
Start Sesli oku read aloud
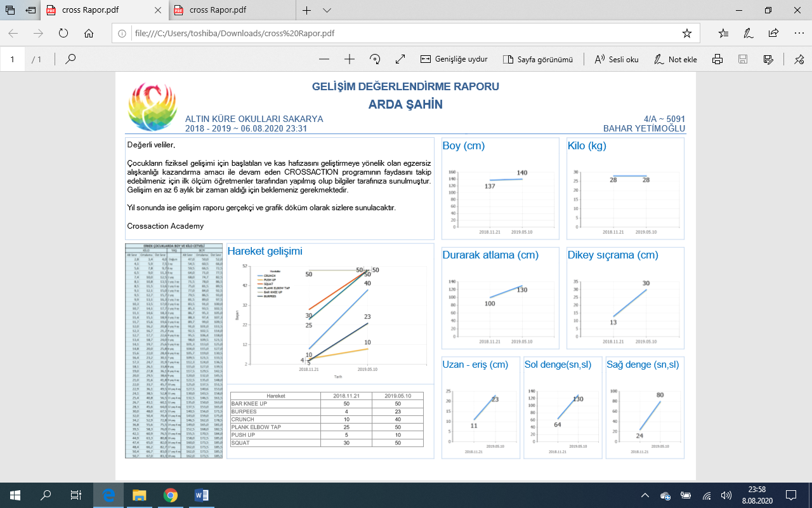[616, 59]
